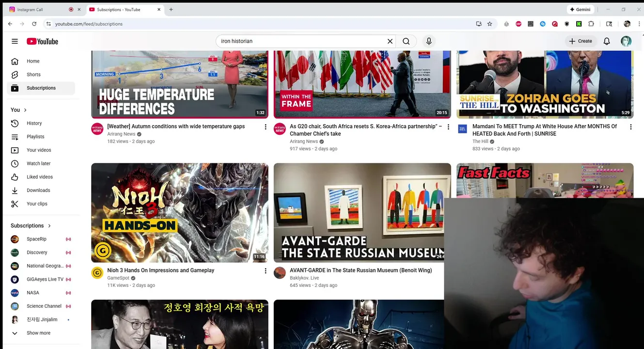This screenshot has height=349, width=644.
Task: Click the install app icon in the address bar
Action: click(479, 24)
